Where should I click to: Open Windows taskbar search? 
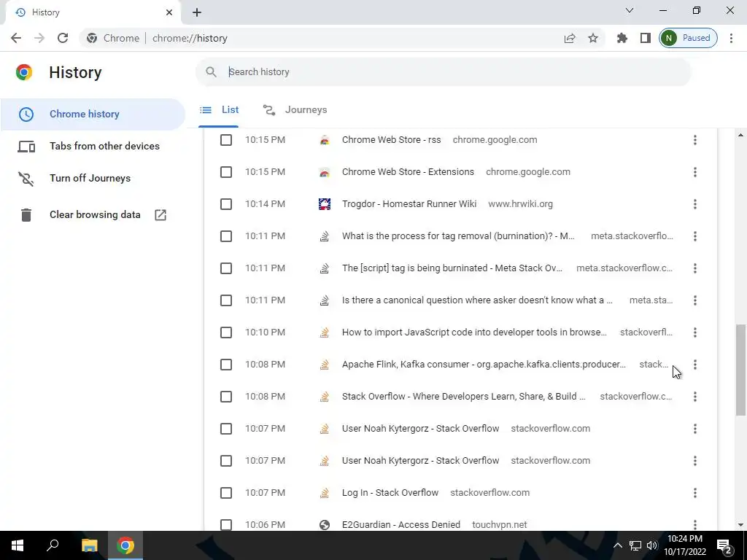click(53, 545)
